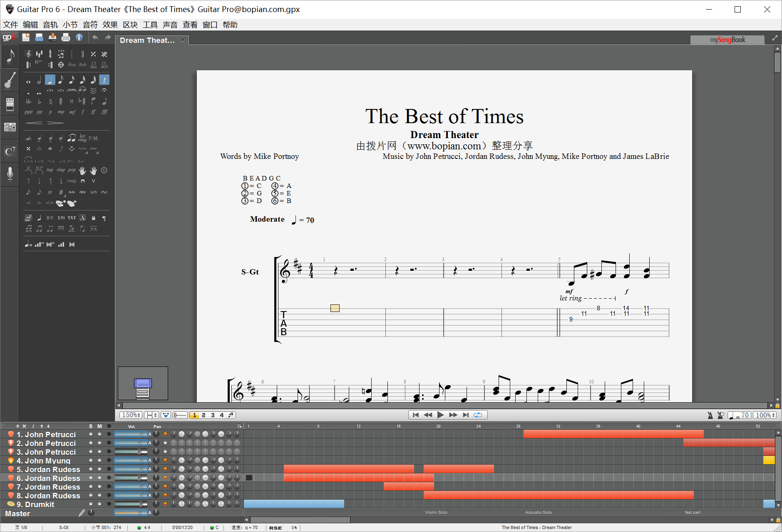Click the coda target symbol icon
Image resolution: width=782 pixels, height=532 pixels.
pyautogui.click(x=61, y=64)
